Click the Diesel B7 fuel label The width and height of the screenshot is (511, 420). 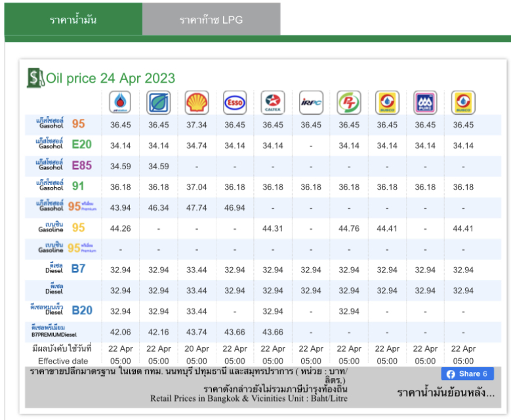66,268
